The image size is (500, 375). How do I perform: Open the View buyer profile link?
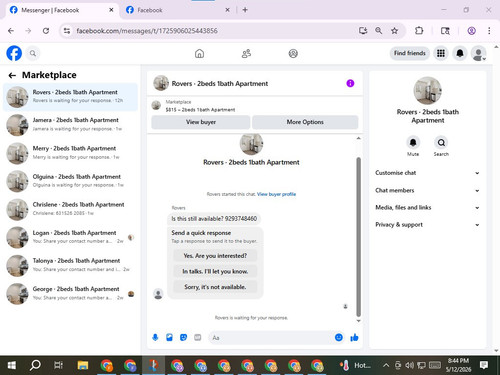point(276,194)
